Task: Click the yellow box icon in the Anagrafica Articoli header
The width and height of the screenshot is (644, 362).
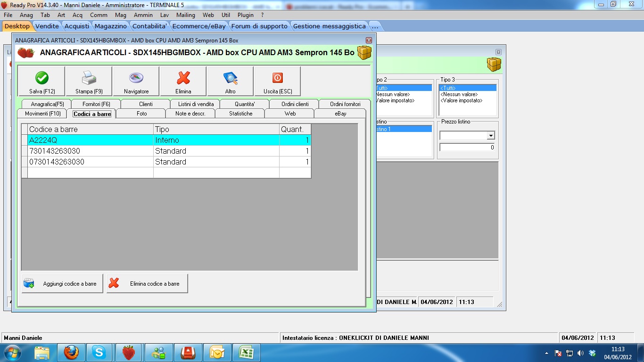Action: [364, 53]
